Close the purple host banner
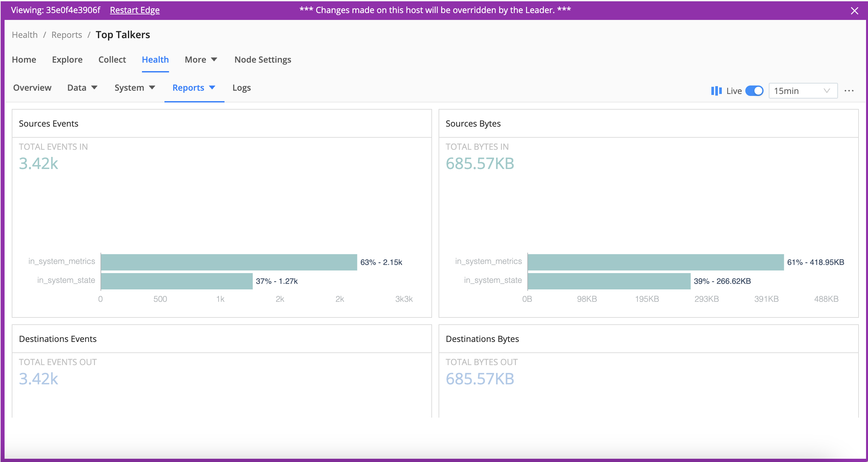Image resolution: width=868 pixels, height=462 pixels. [854, 11]
